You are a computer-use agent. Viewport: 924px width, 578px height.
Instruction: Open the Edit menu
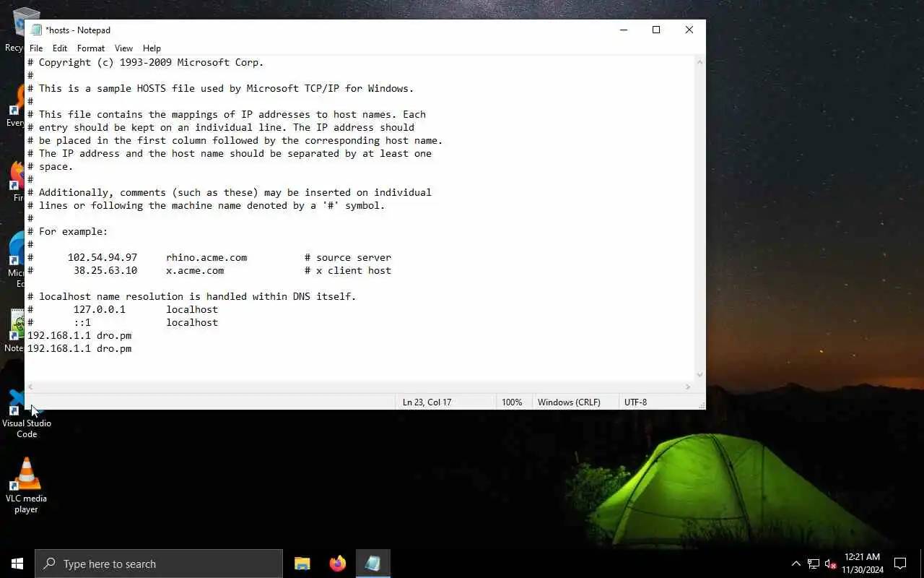click(60, 48)
